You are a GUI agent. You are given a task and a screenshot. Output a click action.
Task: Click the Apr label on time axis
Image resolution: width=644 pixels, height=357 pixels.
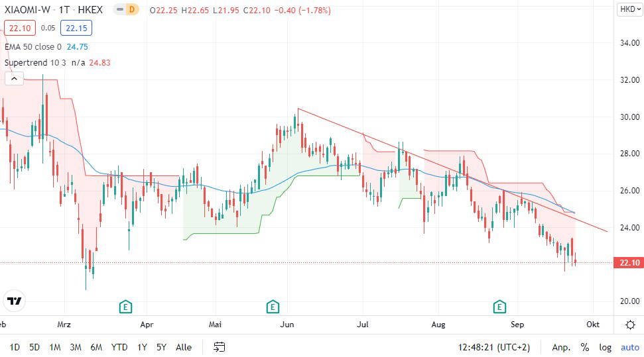tap(147, 325)
